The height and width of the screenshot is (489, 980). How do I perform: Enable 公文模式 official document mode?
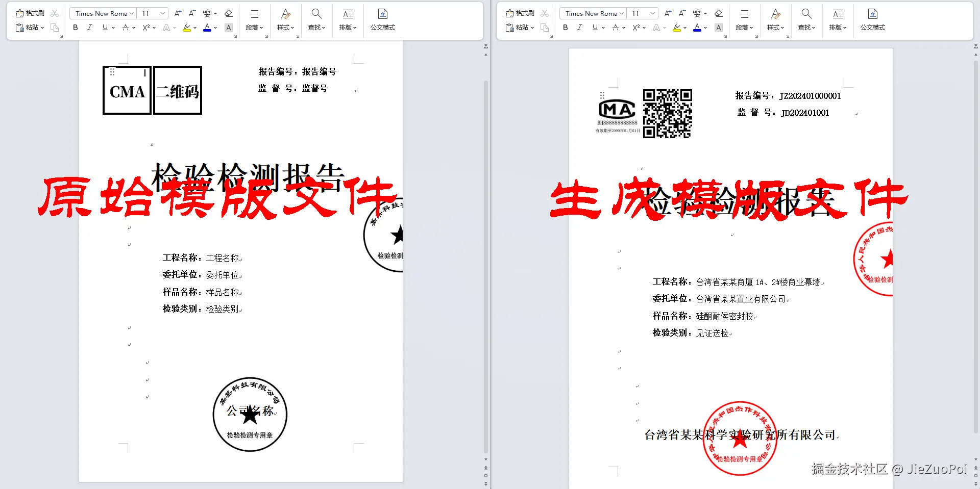point(382,20)
